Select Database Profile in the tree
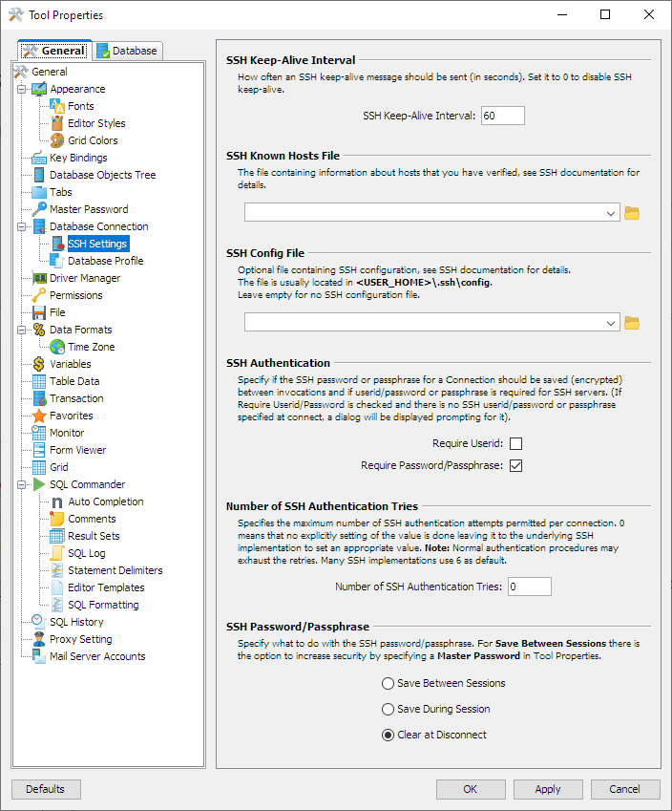Image resolution: width=672 pixels, height=811 pixels. click(x=105, y=261)
